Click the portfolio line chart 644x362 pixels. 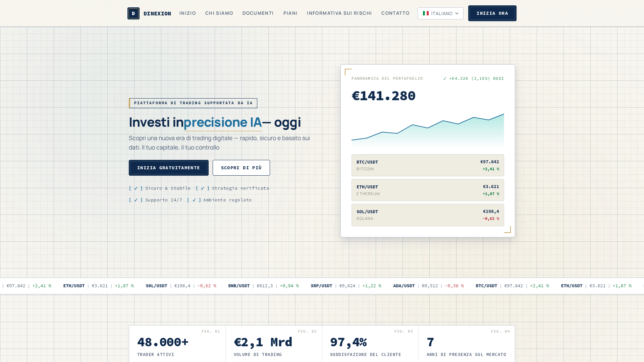(x=428, y=130)
